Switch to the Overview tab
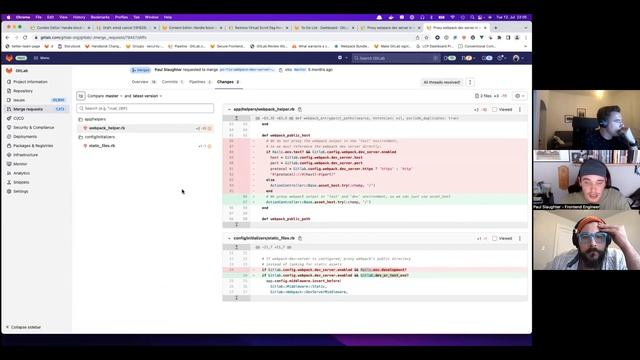 click(x=143, y=82)
